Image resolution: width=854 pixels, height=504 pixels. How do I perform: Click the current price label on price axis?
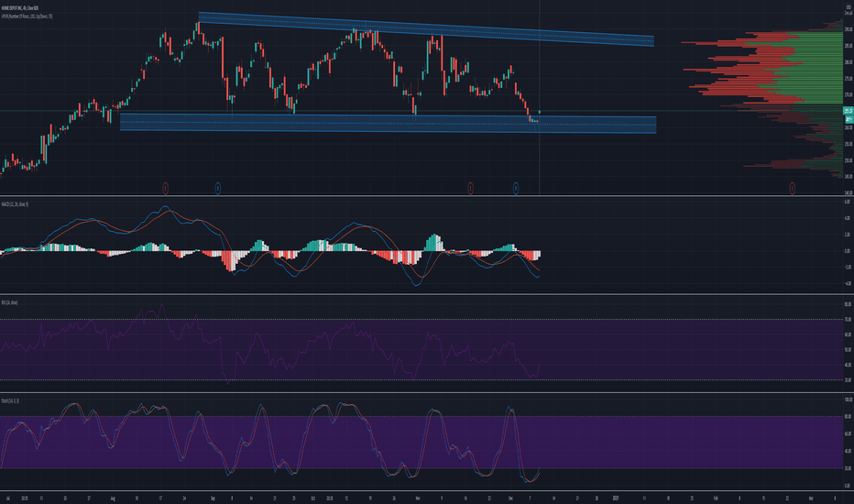(848, 110)
